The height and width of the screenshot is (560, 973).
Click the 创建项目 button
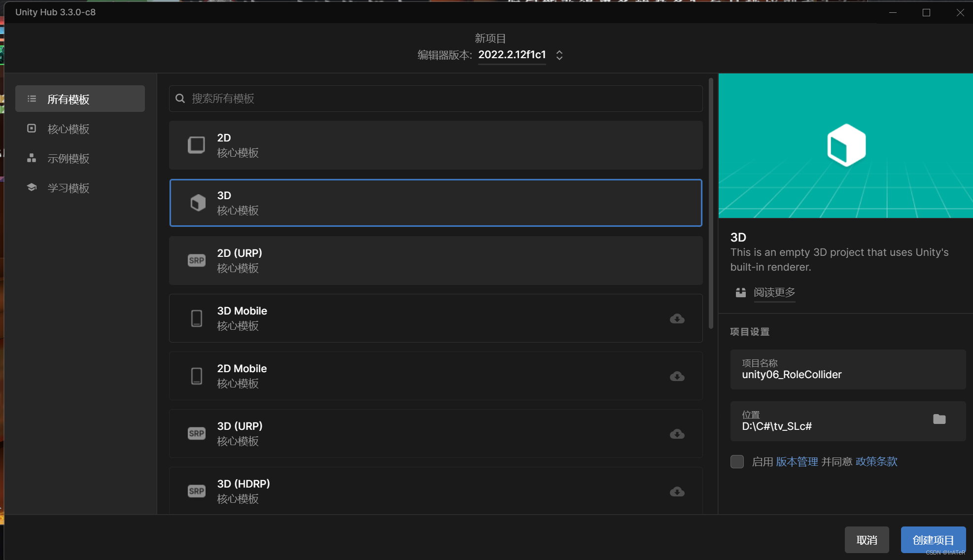[x=933, y=540]
